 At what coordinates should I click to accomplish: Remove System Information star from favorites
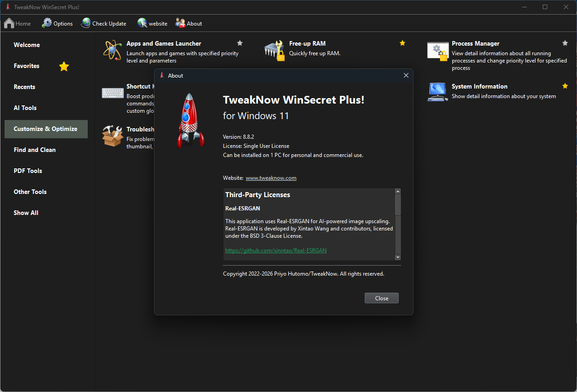(x=565, y=86)
